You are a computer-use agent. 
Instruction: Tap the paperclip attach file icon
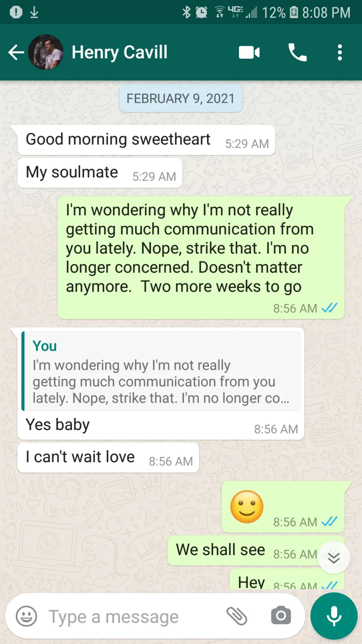(237, 616)
